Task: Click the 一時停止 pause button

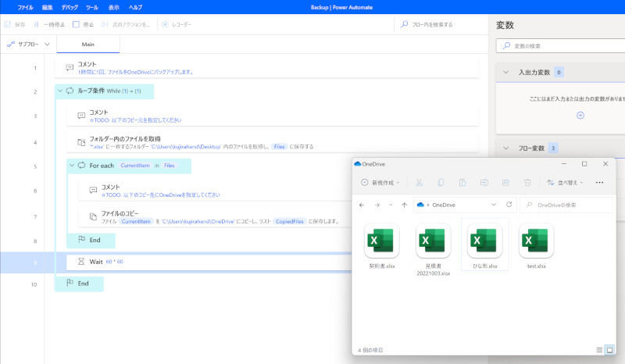Action: 49,24
